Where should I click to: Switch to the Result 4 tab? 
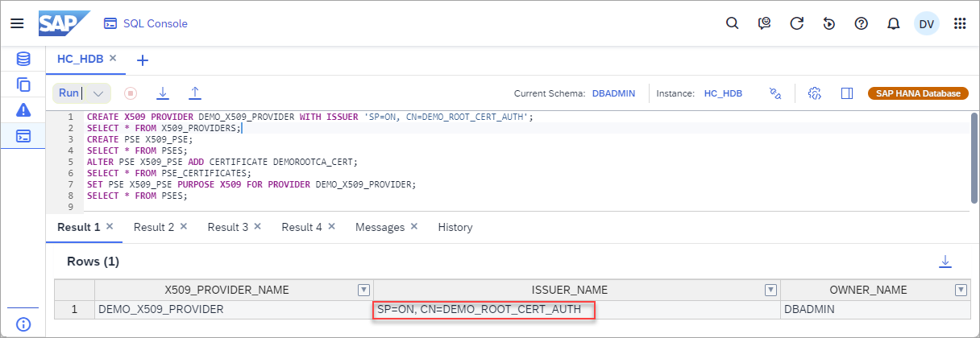(301, 227)
